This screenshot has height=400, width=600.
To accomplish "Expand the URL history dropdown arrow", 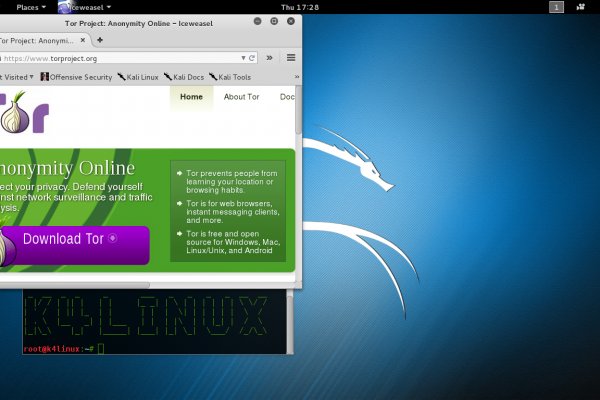I will 241,58.
